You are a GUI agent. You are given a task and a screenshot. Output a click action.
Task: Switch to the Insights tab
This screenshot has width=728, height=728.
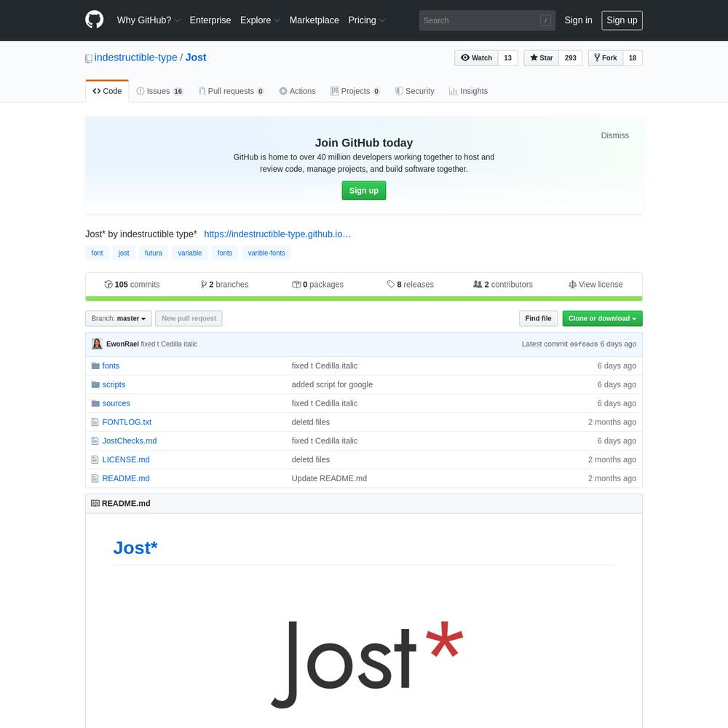click(x=468, y=91)
